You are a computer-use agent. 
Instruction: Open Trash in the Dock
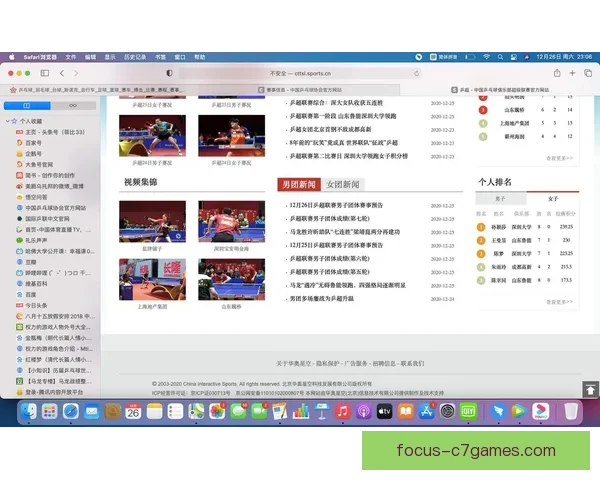click(x=571, y=411)
